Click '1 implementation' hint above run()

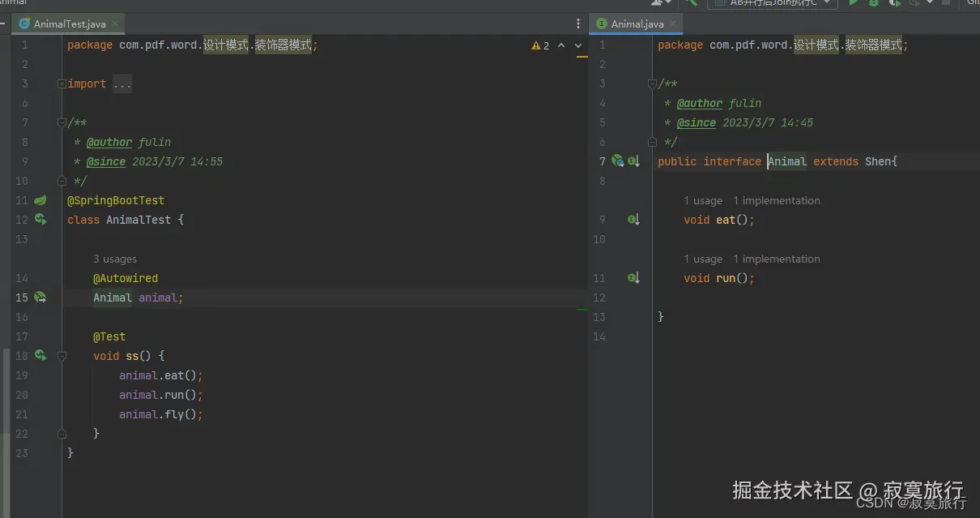pos(777,259)
